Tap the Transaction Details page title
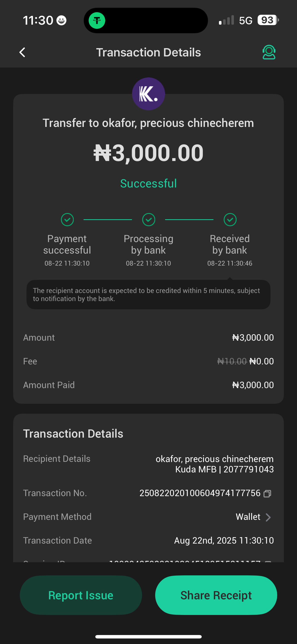The image size is (297, 644). 148,53
